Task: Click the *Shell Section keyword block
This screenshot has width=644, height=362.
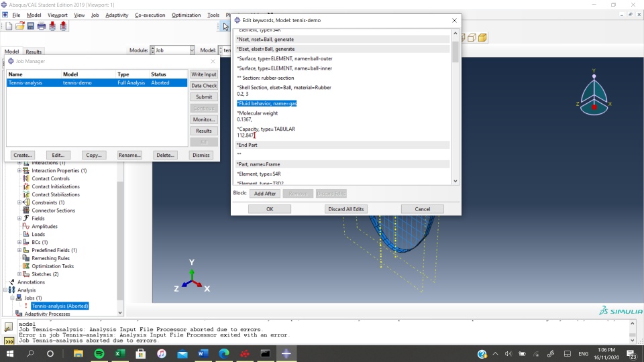Action: 342,90
